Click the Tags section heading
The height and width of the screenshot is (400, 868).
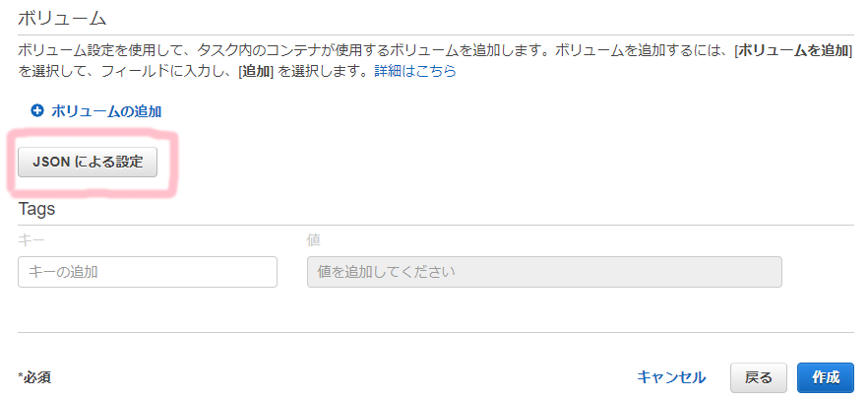point(36,210)
